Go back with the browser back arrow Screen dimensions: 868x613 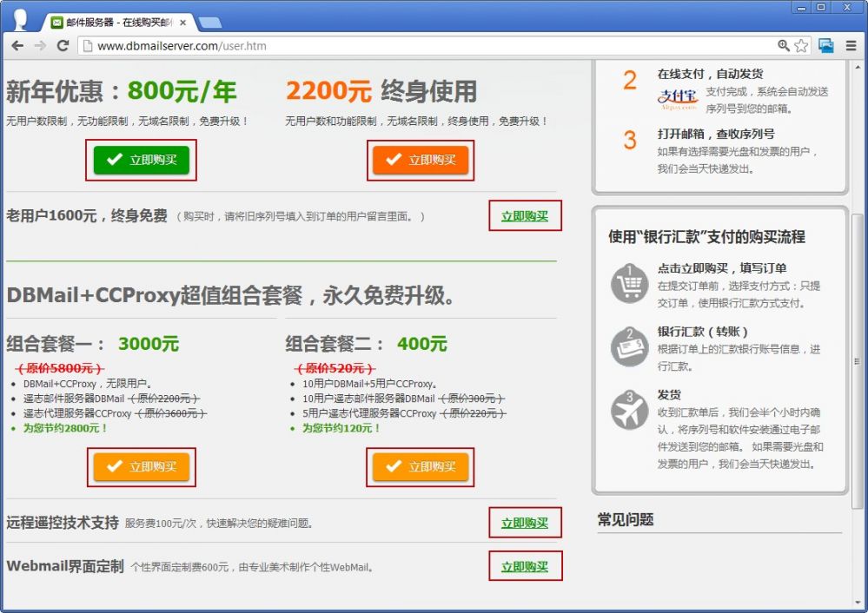[x=17, y=46]
